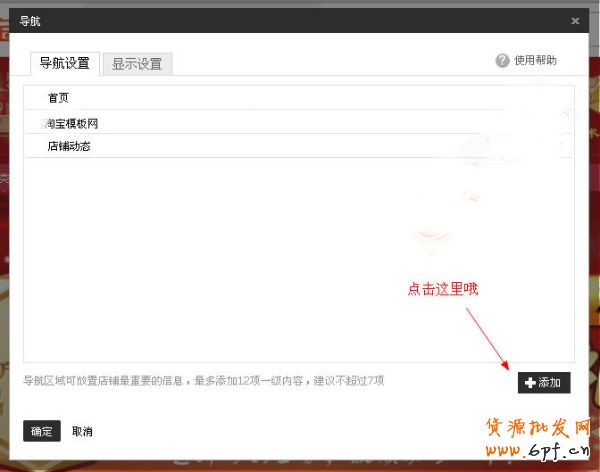This screenshot has width=600, height=472.
Task: Open the 使用帮助 help link
Action: 535,61
